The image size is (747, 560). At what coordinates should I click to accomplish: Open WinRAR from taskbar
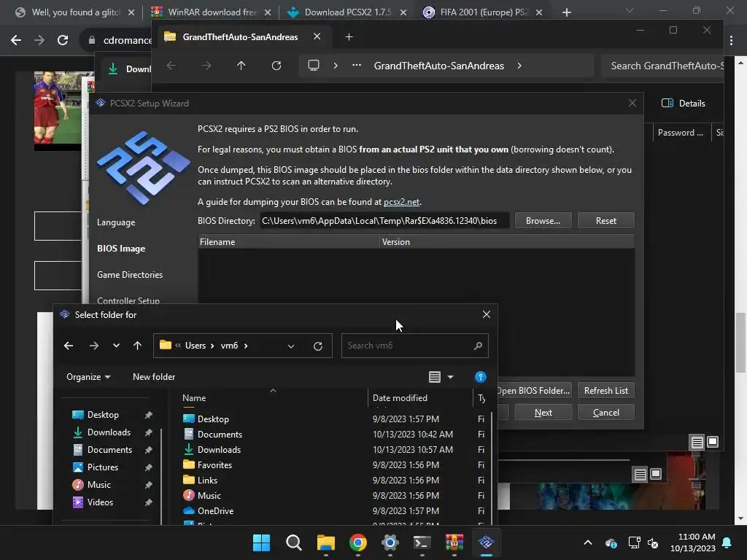point(454,542)
